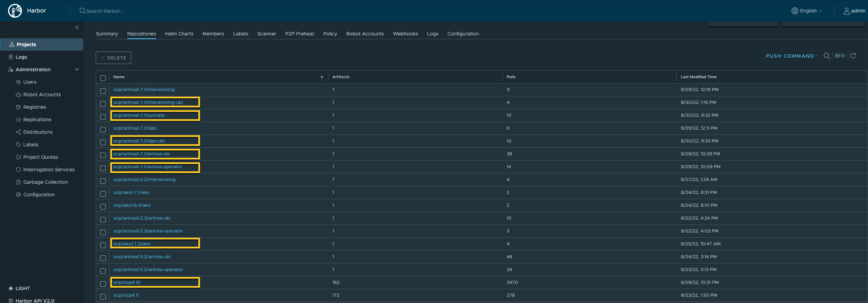Open ocp/ako1.6.4/ako repository link
The image size is (868, 303).
(x=132, y=205)
